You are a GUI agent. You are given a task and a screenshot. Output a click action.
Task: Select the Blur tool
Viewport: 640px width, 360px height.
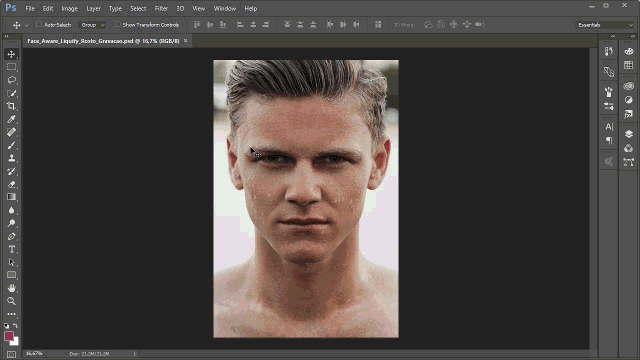[11, 210]
